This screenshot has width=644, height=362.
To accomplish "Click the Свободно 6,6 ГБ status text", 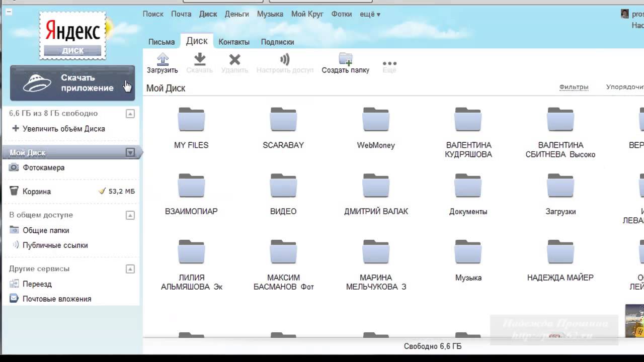I will pos(433,346).
